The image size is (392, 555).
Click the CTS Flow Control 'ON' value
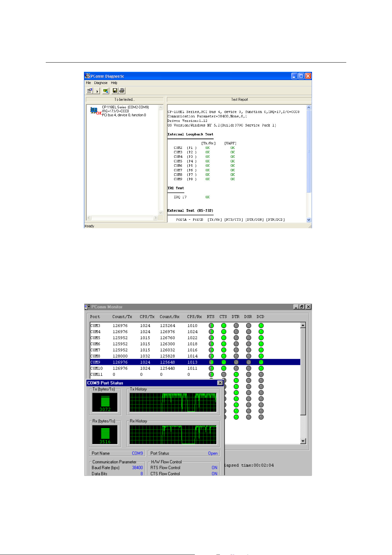(215, 474)
